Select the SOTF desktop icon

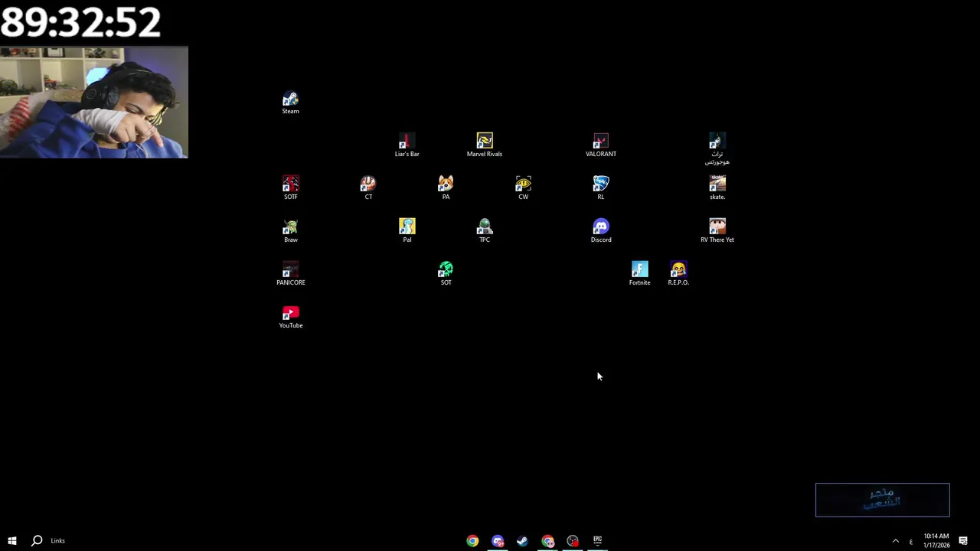coord(290,188)
